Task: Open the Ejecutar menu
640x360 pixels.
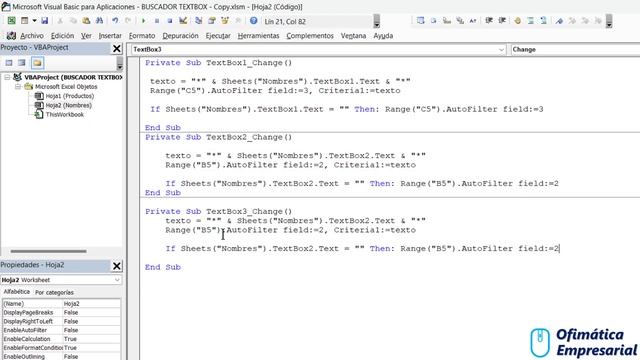Action: [x=218, y=36]
